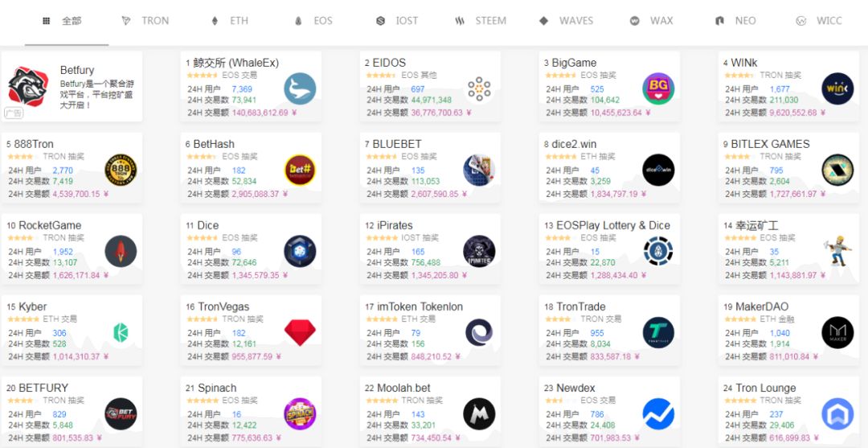Click the Moolah.bet title link
Viewport: 868px width, 448px height.
point(403,388)
